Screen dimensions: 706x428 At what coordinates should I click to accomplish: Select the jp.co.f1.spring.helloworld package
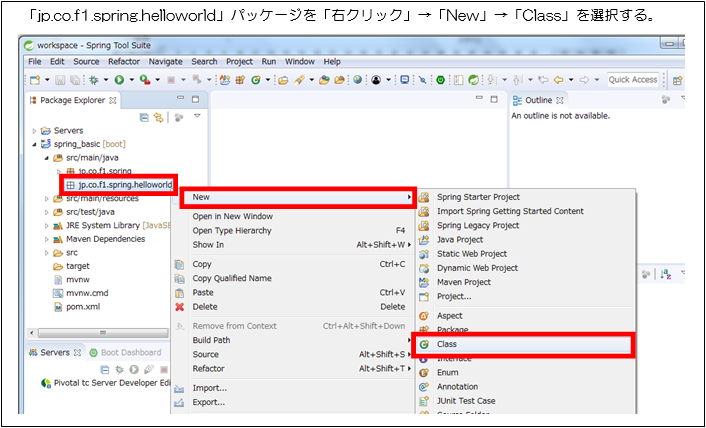tap(119, 185)
